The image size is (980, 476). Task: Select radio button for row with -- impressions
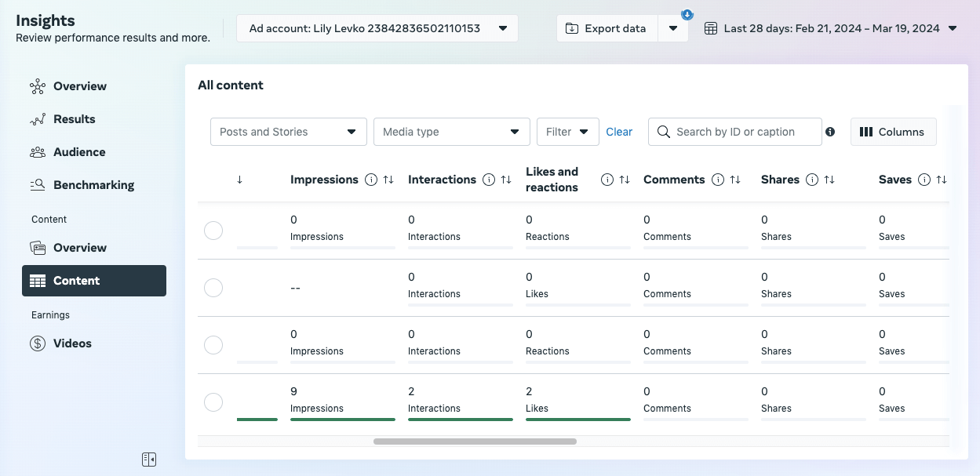click(213, 288)
